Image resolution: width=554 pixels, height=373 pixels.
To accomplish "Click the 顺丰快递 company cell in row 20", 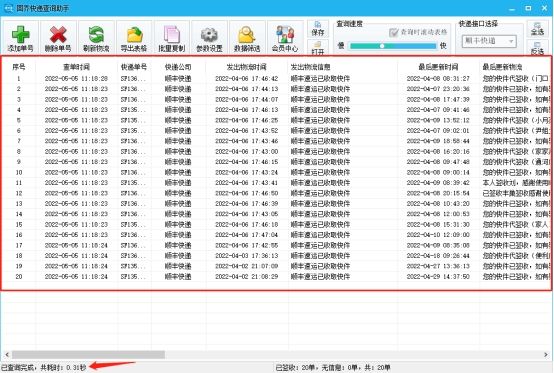I will pyautogui.click(x=178, y=277).
